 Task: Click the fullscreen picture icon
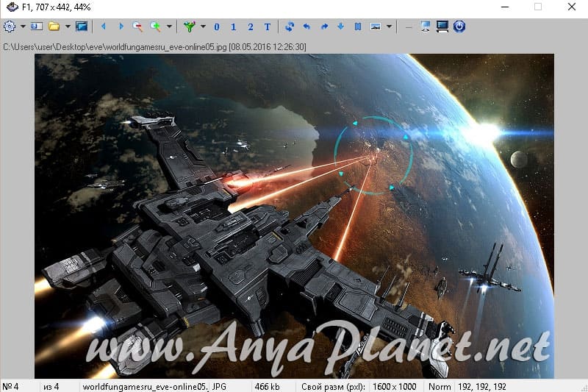(82, 26)
